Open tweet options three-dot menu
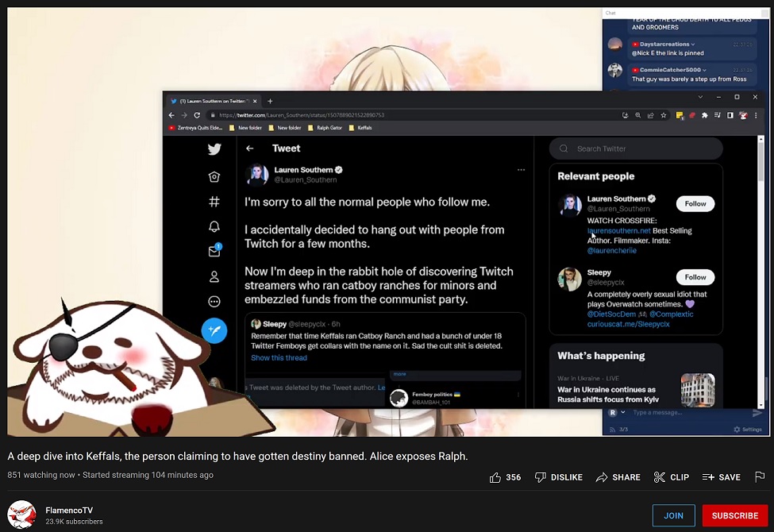 click(521, 170)
